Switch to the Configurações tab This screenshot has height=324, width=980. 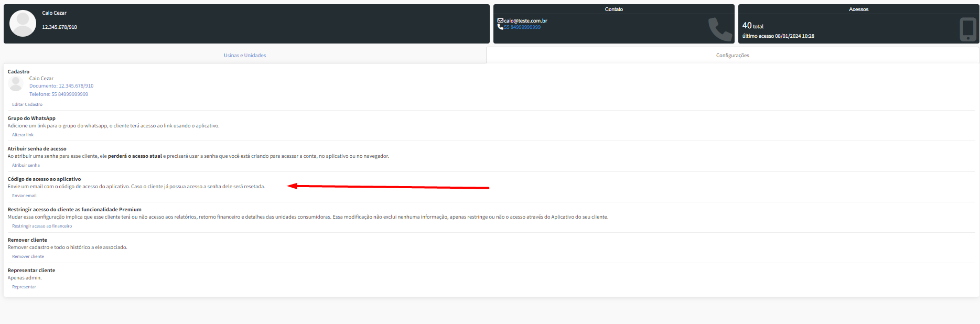(x=732, y=56)
